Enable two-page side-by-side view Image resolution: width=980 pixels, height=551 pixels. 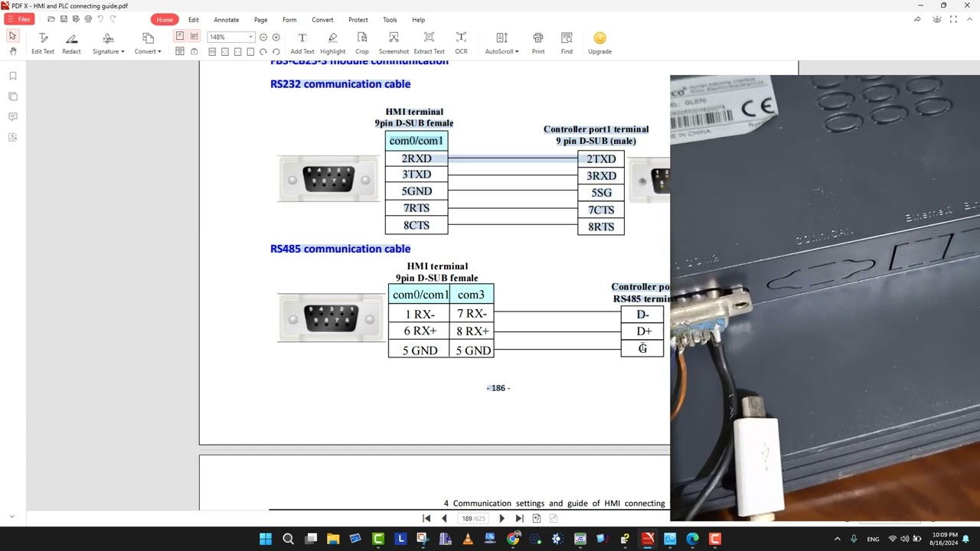pos(180,51)
